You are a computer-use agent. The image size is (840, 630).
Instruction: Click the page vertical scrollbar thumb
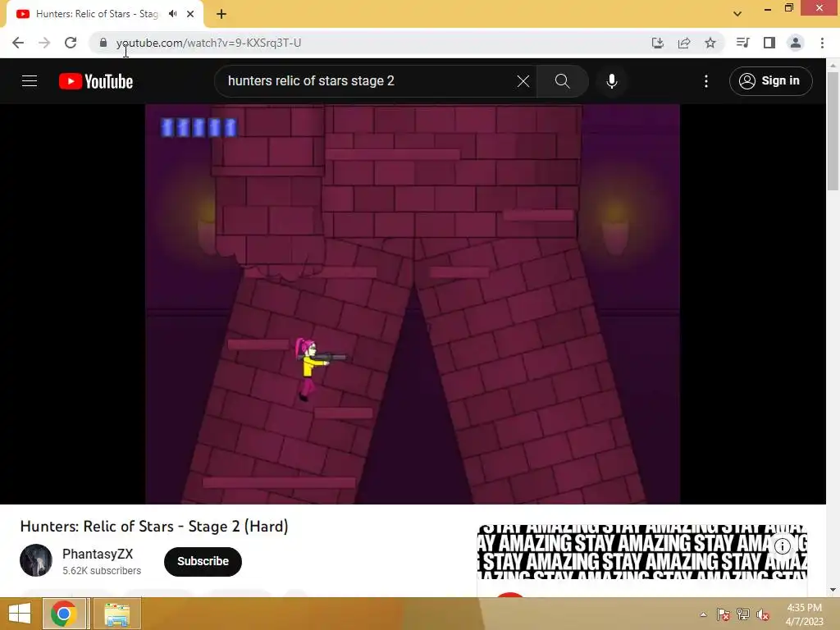833,130
